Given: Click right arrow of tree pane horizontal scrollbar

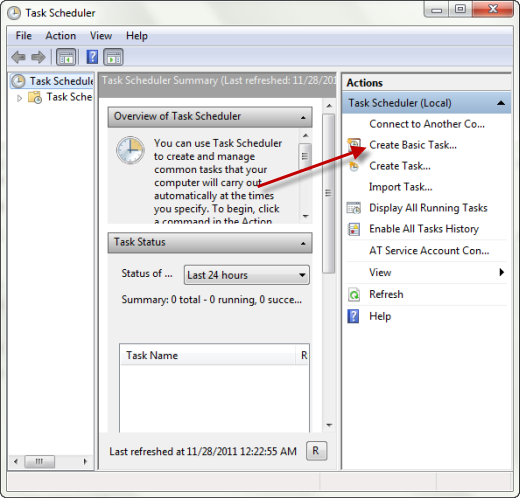Looking at the screenshot, I should point(85,462).
